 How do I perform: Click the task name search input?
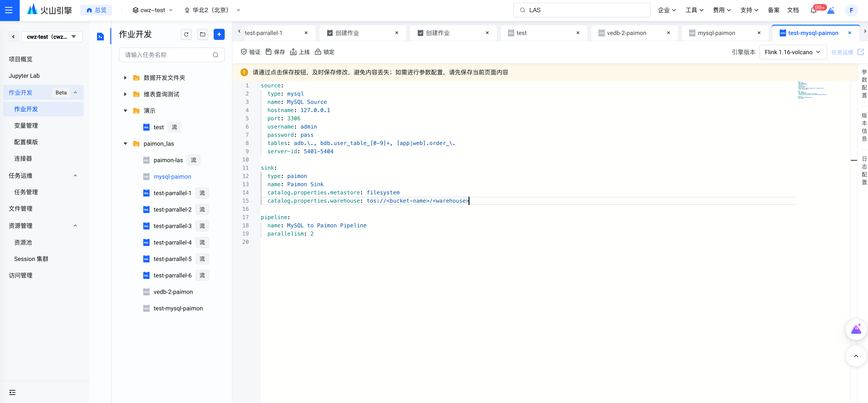pyautogui.click(x=172, y=55)
